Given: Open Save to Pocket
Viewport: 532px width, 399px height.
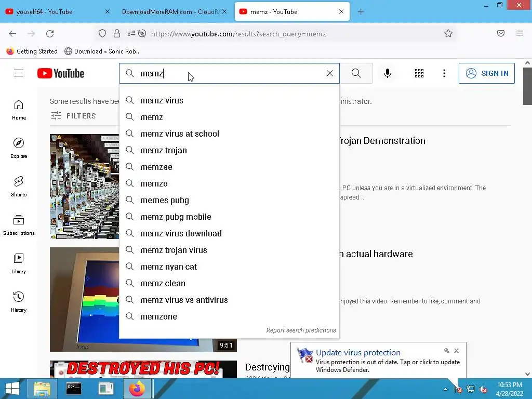Looking at the screenshot, I should 500,33.
